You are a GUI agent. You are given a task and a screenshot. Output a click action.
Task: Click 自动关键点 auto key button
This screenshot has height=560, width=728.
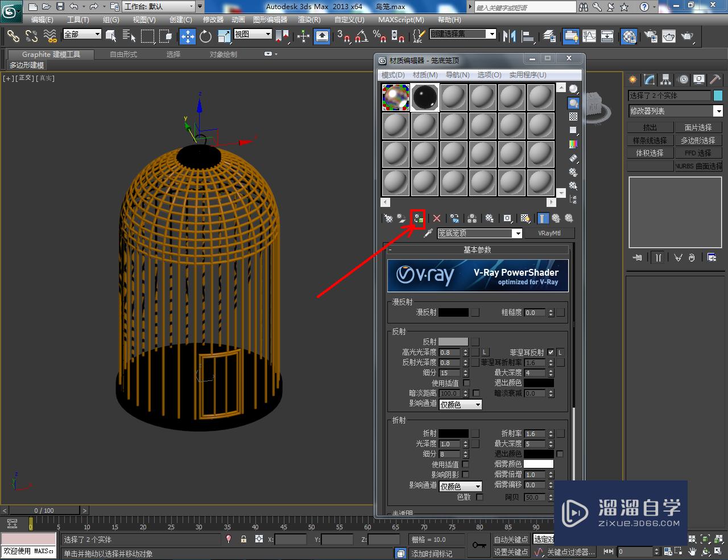coord(511,540)
